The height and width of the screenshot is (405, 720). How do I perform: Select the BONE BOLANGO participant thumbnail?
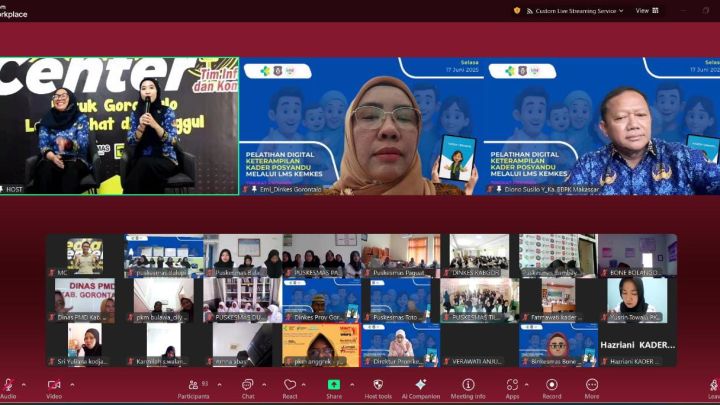point(637,256)
